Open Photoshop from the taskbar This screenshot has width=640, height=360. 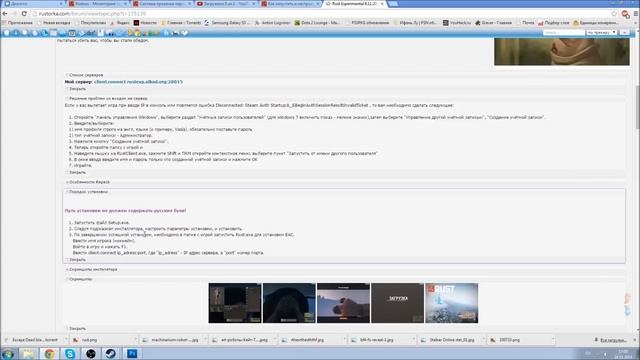(132, 353)
